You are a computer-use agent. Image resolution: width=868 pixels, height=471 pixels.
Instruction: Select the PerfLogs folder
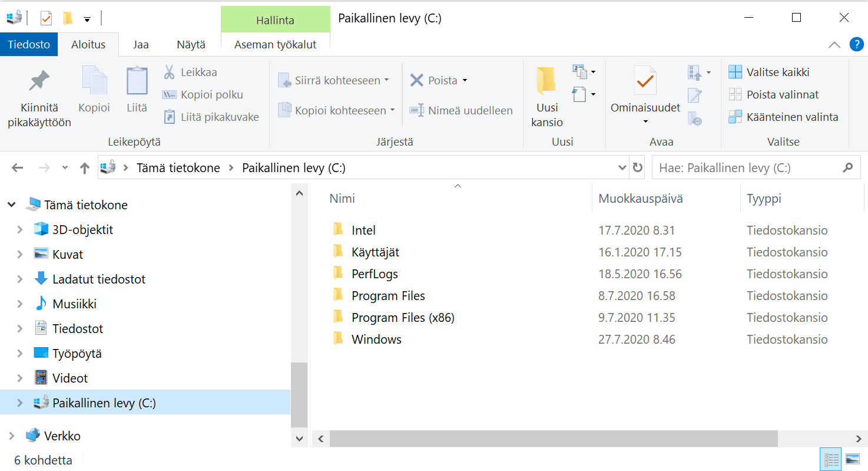click(x=375, y=274)
